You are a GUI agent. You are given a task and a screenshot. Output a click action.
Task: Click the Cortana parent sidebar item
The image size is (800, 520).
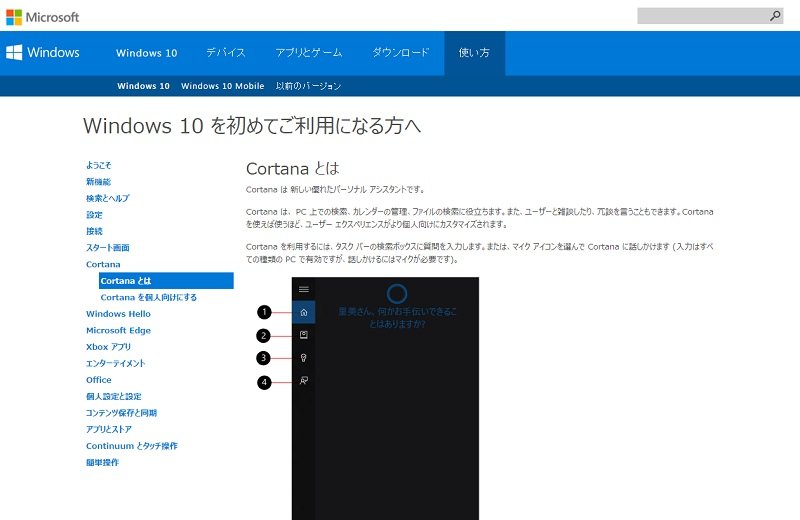pos(103,264)
